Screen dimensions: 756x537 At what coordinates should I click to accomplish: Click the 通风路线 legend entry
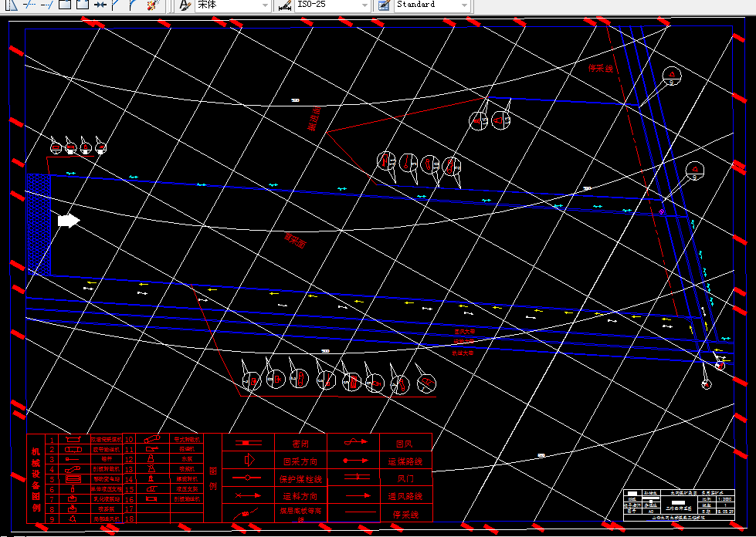click(405, 496)
